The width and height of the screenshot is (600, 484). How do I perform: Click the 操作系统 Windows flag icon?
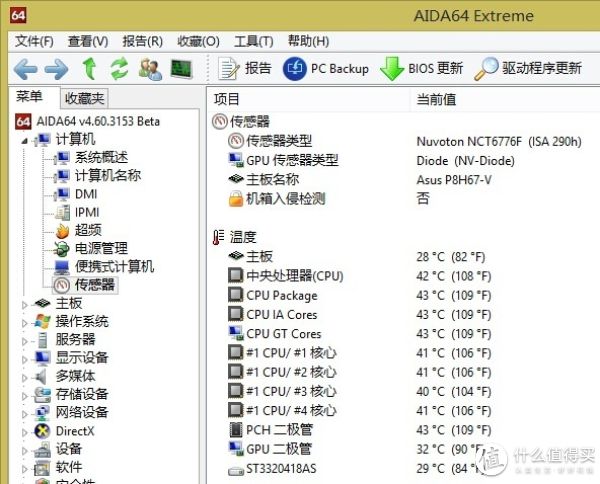pos(42,321)
